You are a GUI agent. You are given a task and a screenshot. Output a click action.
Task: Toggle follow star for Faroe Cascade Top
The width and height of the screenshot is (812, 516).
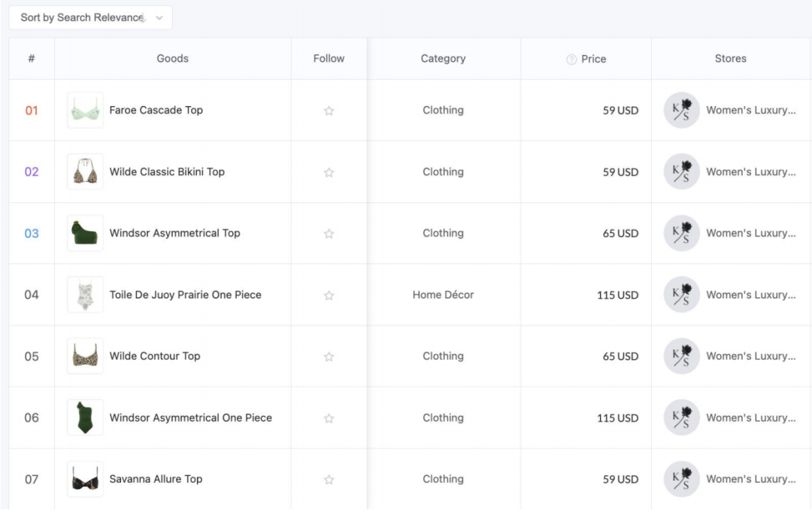(329, 111)
